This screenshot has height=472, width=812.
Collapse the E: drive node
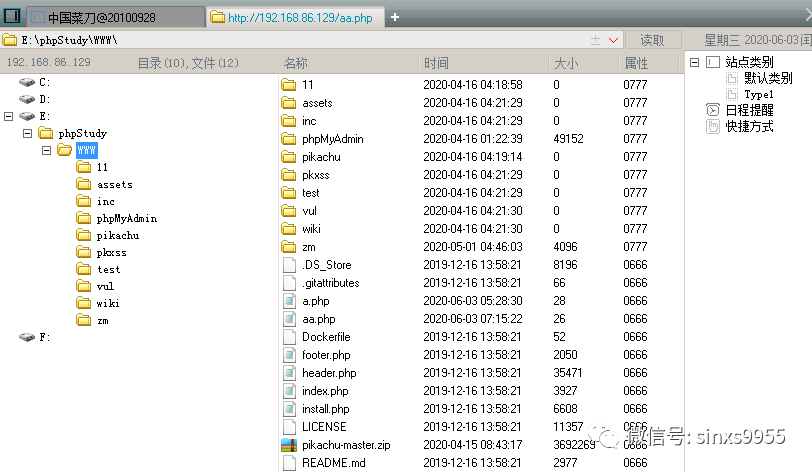(x=8, y=116)
